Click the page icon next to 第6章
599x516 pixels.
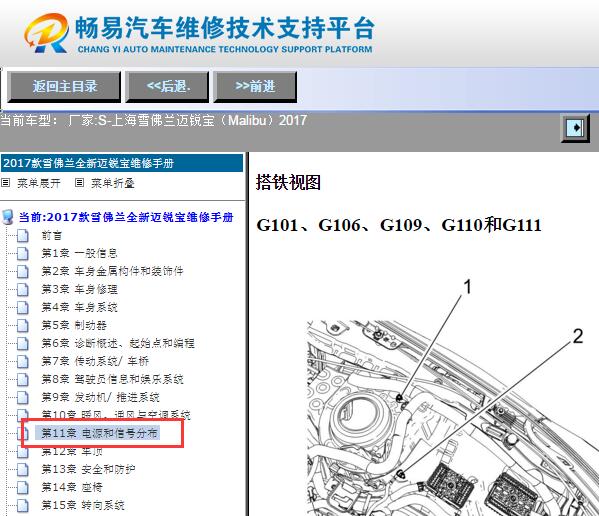pos(23,343)
